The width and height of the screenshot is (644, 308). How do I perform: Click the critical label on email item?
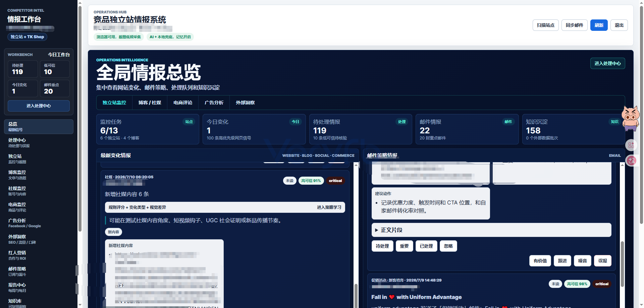(602, 284)
